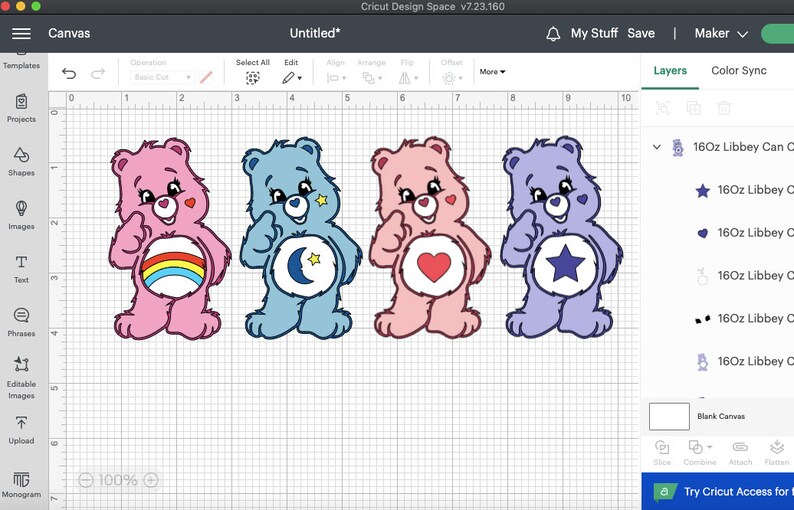794x510 pixels.
Task: Select the black eyes layer row
Action: (x=718, y=319)
